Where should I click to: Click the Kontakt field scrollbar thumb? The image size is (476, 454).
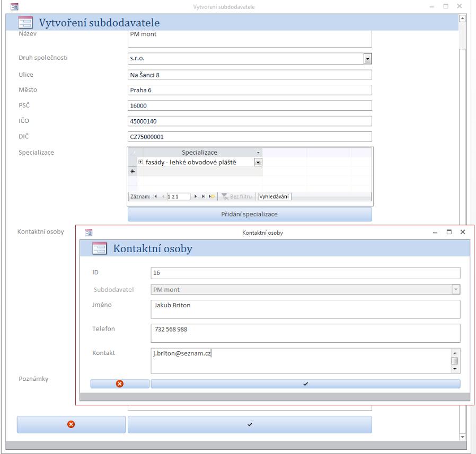click(454, 361)
